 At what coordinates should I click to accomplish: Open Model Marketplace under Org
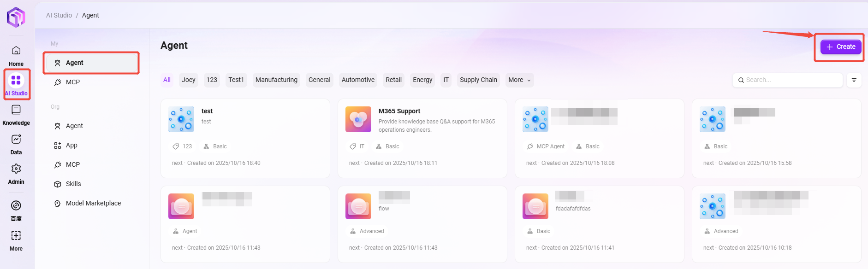click(x=93, y=203)
